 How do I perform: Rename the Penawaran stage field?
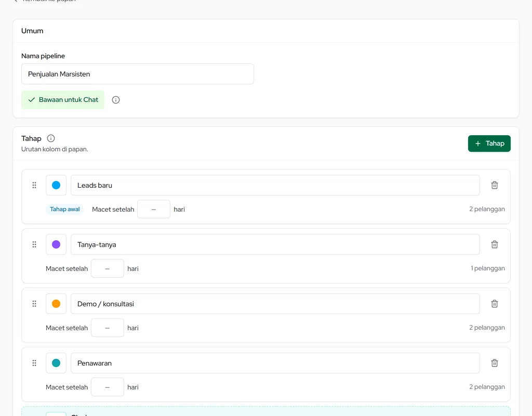coord(275,363)
